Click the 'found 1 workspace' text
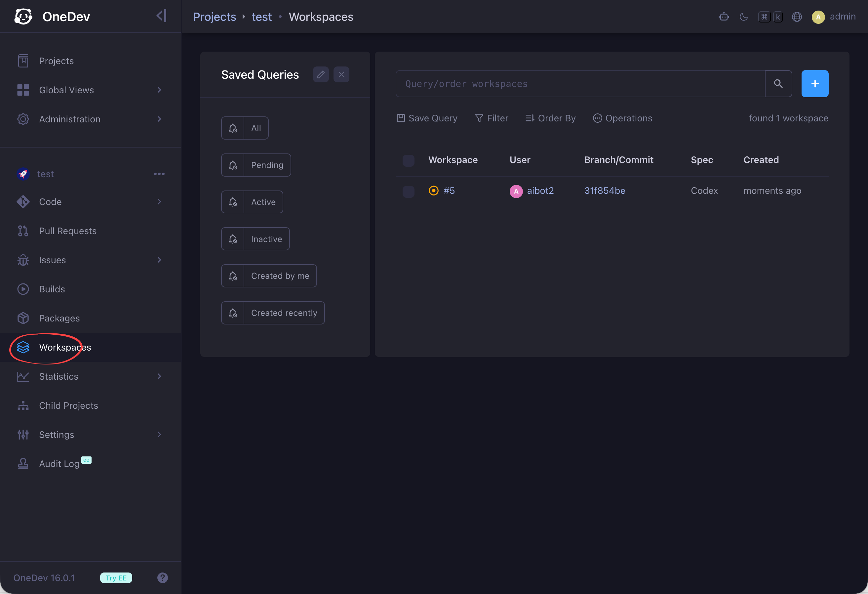868x594 pixels. (x=788, y=118)
